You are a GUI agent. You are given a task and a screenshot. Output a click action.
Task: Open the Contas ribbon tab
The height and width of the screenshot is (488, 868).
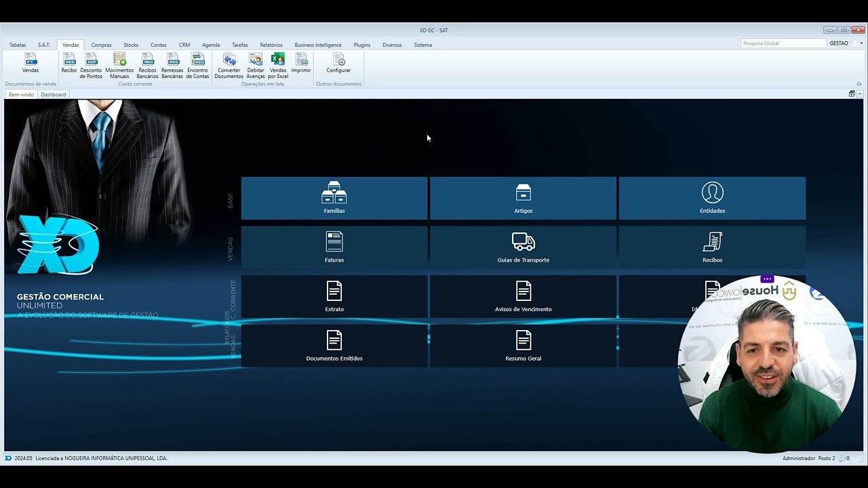[x=159, y=45]
